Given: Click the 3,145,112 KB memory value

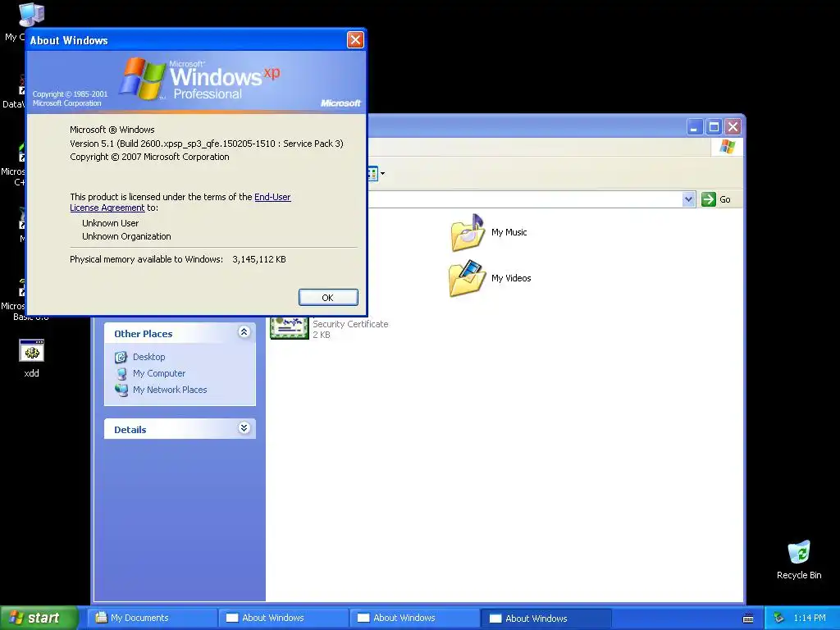Looking at the screenshot, I should [259, 259].
